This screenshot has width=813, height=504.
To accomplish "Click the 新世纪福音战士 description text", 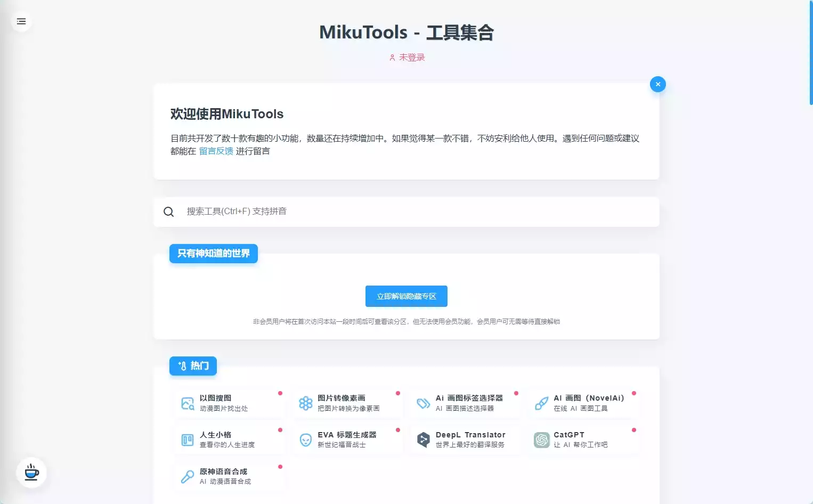I will tap(342, 445).
